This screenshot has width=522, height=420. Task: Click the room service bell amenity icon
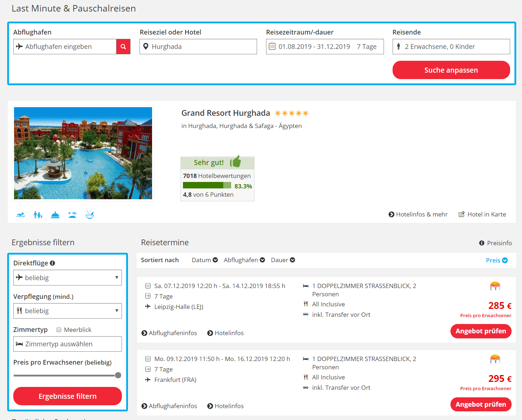(55, 215)
